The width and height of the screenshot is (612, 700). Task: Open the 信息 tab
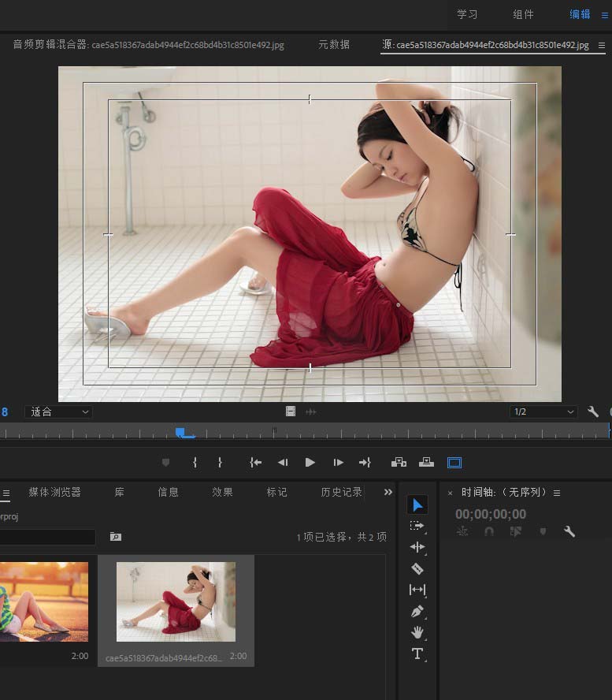tap(169, 492)
